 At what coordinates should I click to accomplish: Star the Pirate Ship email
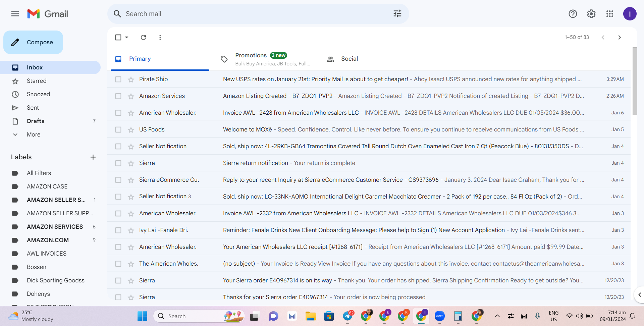click(x=131, y=79)
